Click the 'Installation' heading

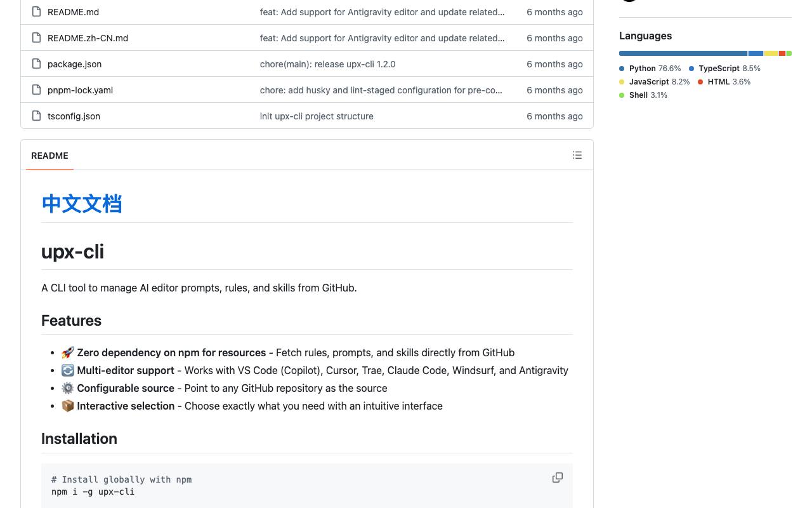click(x=79, y=439)
